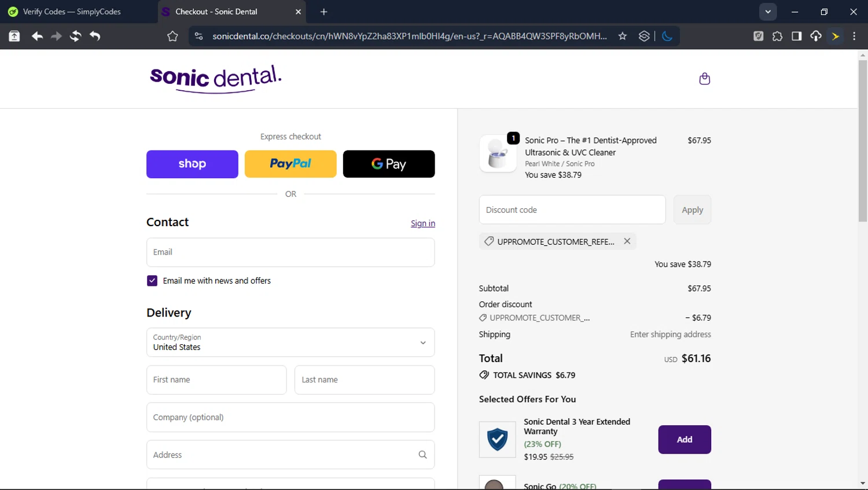Expand the Country/Region dropdown
Image resolution: width=868 pixels, height=490 pixels.
[290, 342]
